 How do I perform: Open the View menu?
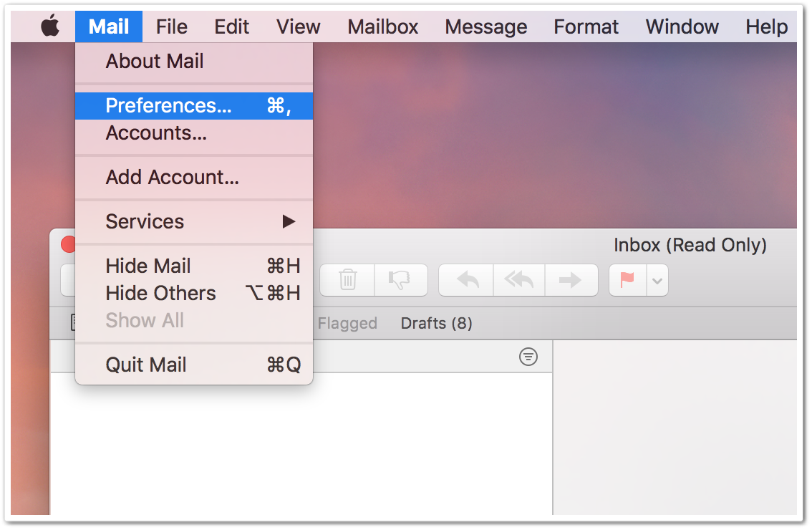point(299,26)
